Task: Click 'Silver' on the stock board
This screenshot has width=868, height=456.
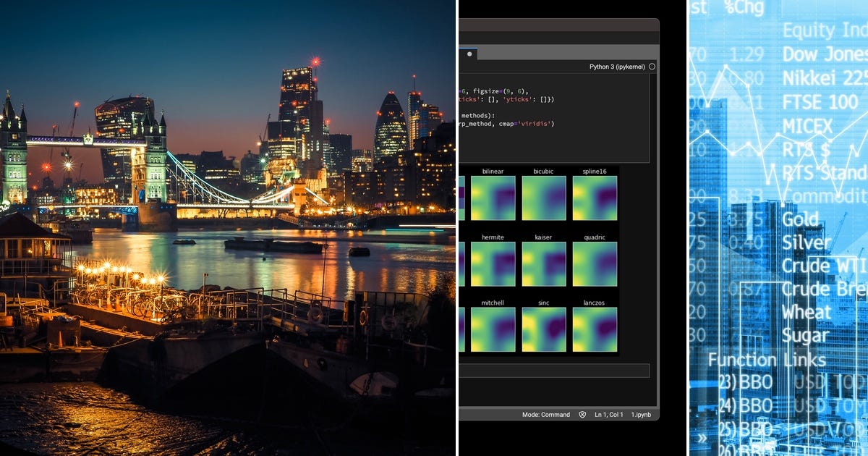Action: (806, 242)
